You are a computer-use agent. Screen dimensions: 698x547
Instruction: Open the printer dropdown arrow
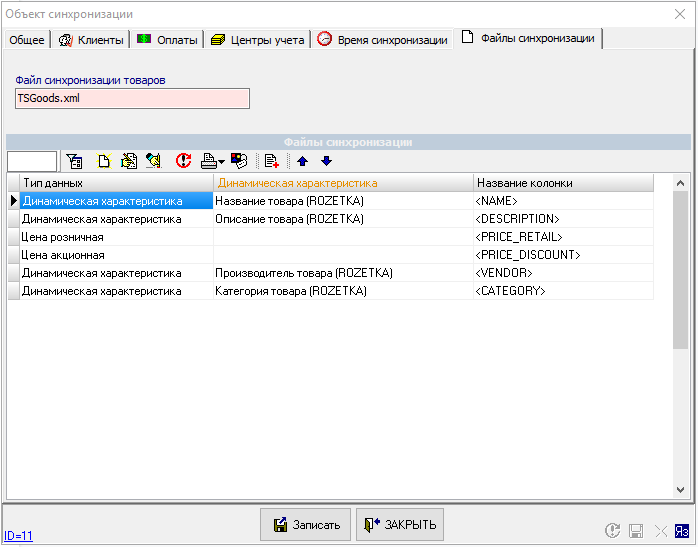click(221, 162)
